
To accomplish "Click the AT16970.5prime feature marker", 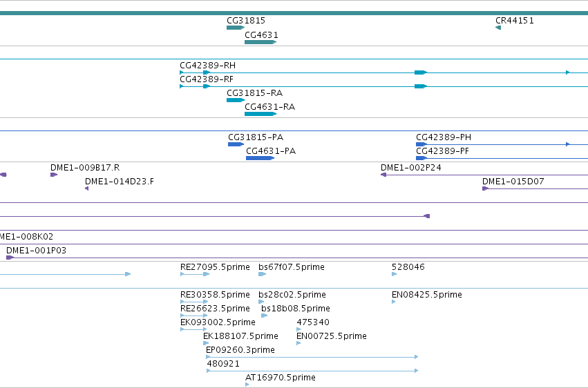I will [x=247, y=385].
